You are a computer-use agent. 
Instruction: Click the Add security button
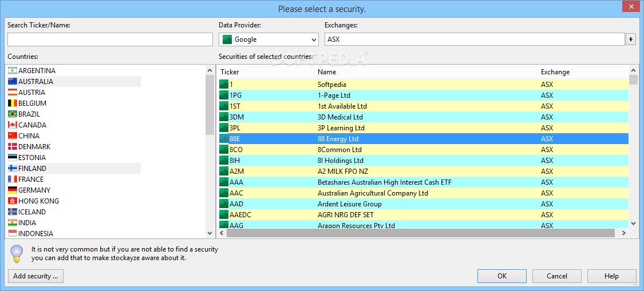pyautogui.click(x=35, y=276)
